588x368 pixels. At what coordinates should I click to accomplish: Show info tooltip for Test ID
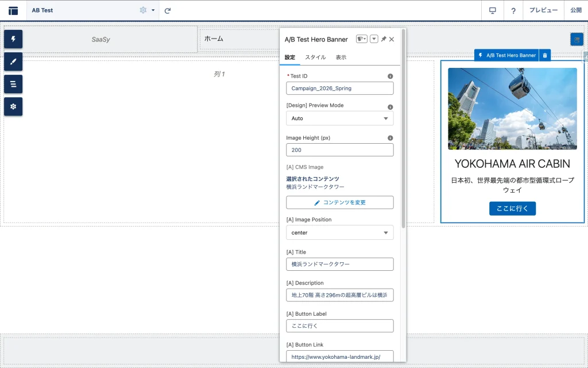(390, 76)
